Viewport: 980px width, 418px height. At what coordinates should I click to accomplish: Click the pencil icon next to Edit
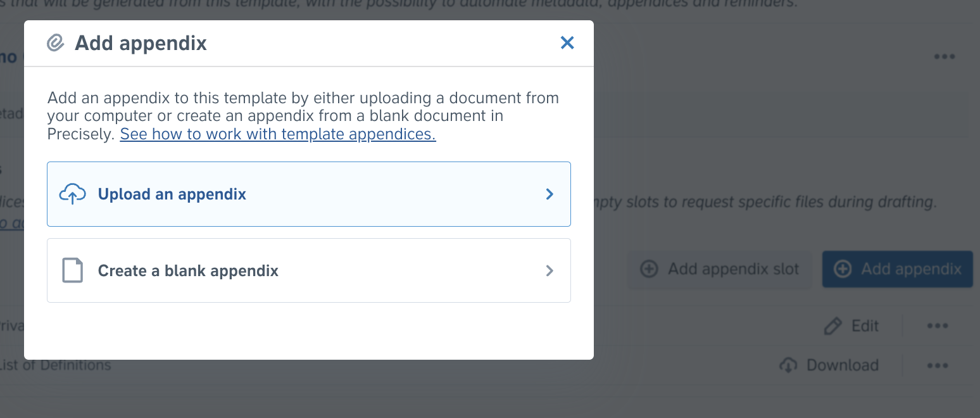[832, 326]
